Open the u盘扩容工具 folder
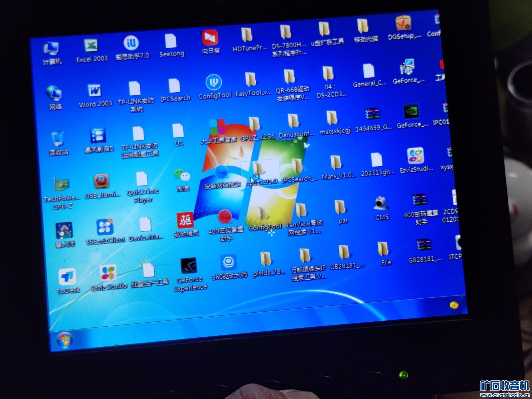 pyautogui.click(x=325, y=29)
